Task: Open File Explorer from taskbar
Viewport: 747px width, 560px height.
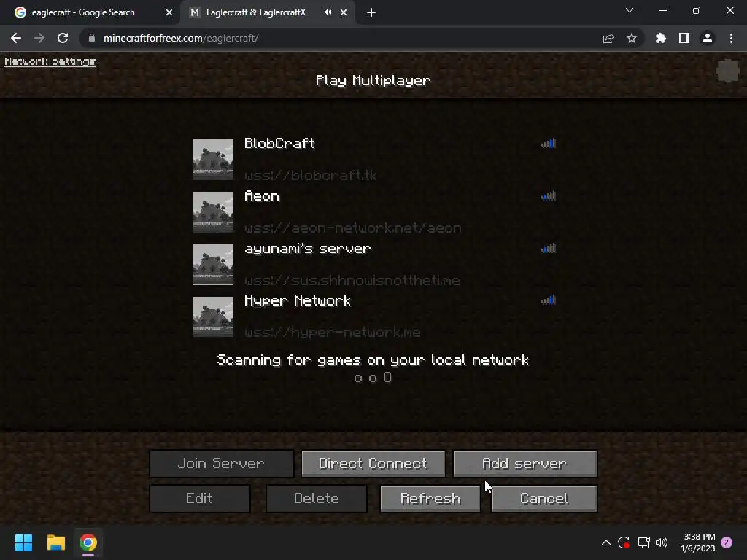Action: [55, 542]
